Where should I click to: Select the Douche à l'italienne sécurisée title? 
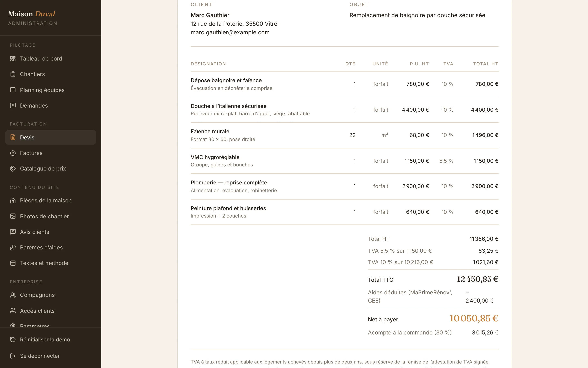229,106
